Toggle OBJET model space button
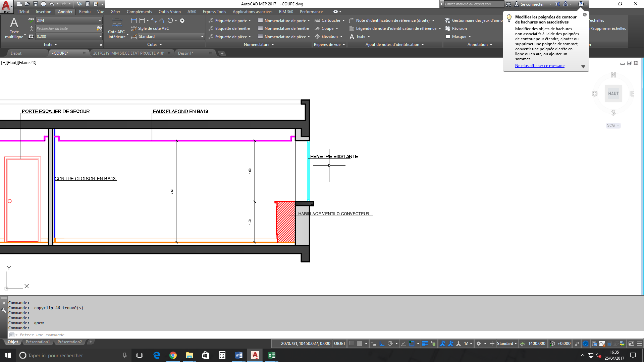This screenshot has height=362, width=644. [340, 344]
